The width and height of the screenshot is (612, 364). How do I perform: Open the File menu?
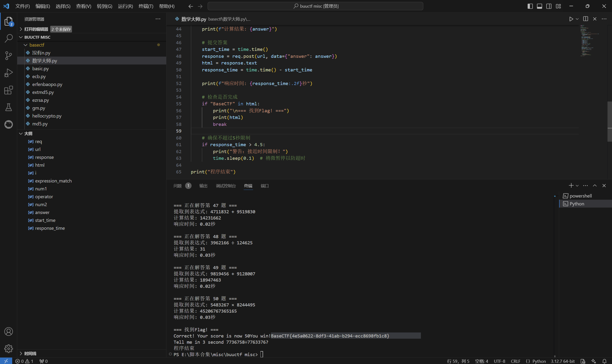[x=22, y=6]
